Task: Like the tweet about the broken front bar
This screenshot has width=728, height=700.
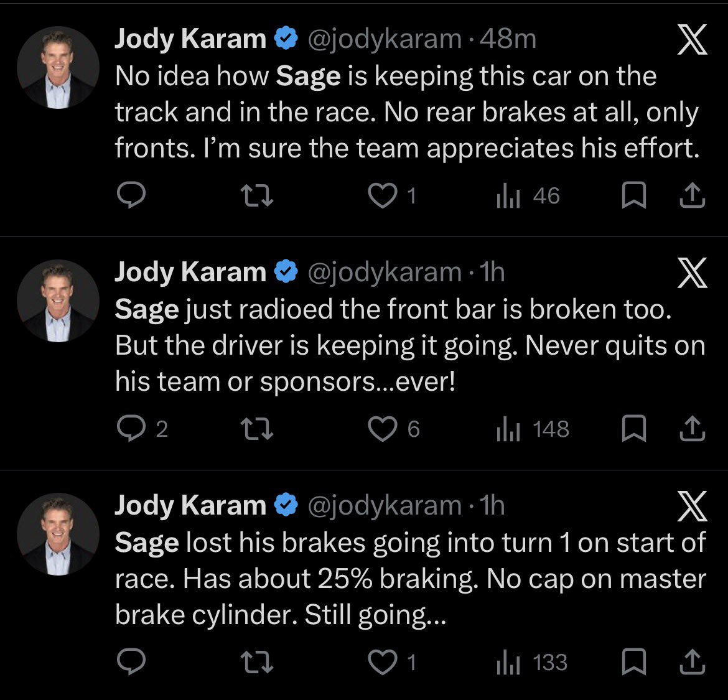Action: click(382, 430)
